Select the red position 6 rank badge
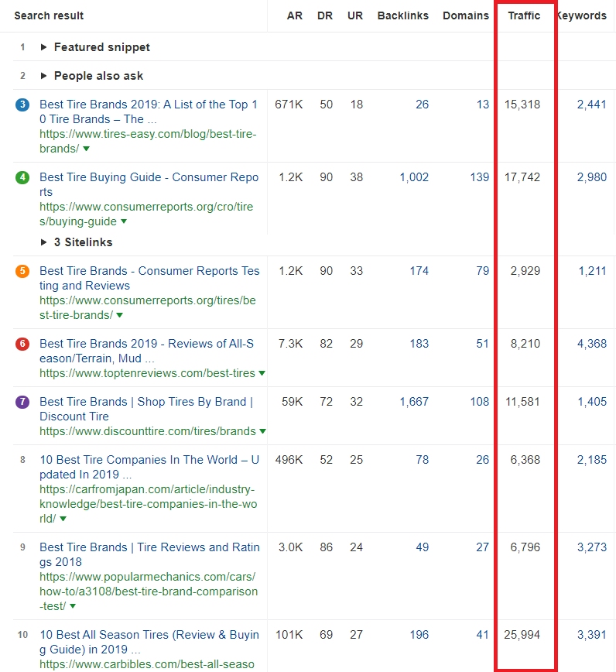The width and height of the screenshot is (616, 672). point(22,344)
